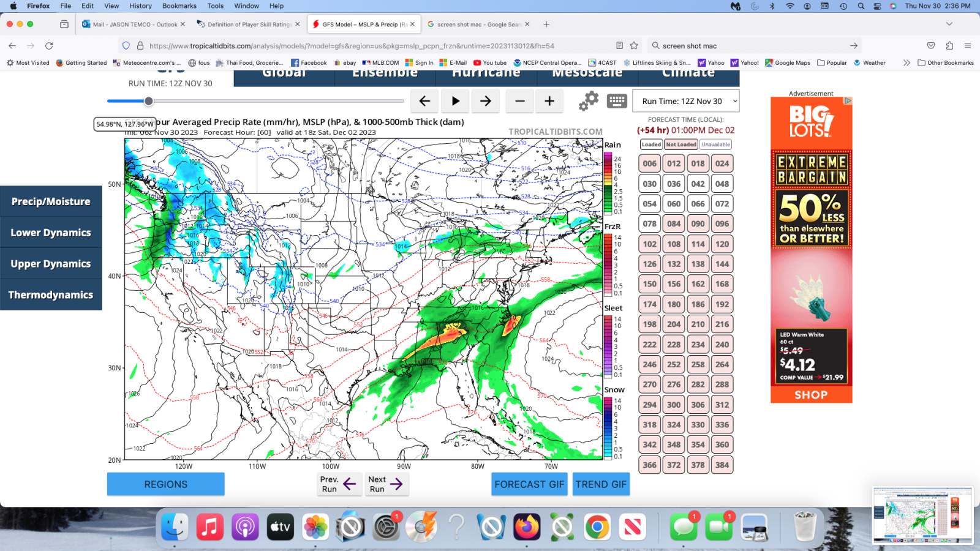Click the REGIONS button
Image resolution: width=980 pixels, height=551 pixels.
click(x=165, y=484)
